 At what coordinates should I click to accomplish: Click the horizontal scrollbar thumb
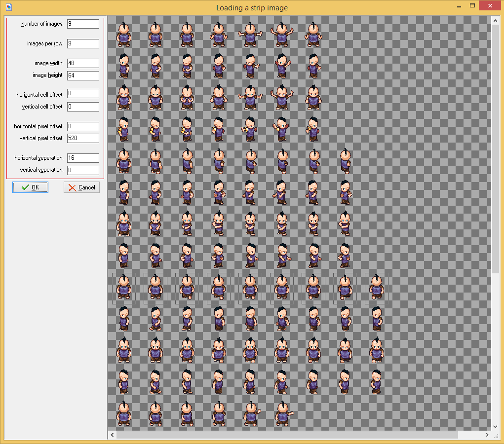click(287, 435)
